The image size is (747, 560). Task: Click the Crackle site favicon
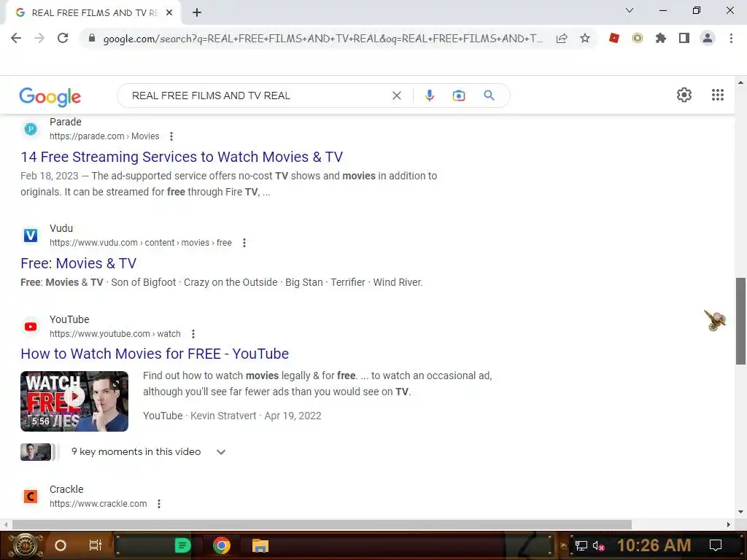31,497
